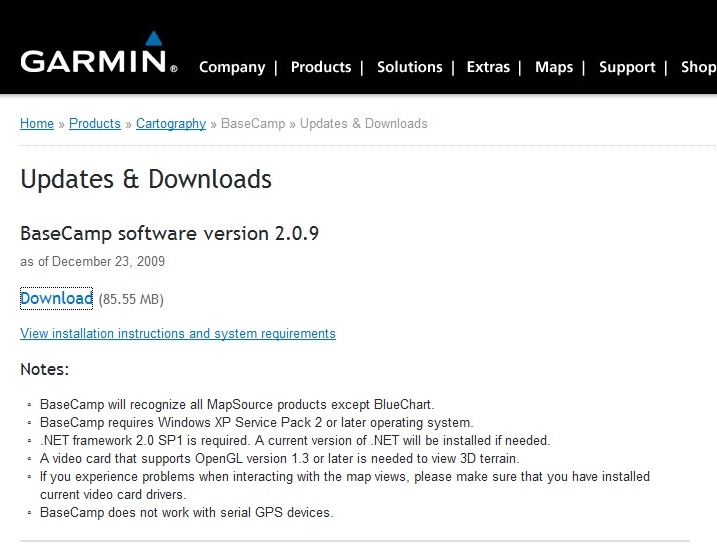717x550 pixels.
Task: View installation instructions and system requirements
Action: [x=178, y=333]
